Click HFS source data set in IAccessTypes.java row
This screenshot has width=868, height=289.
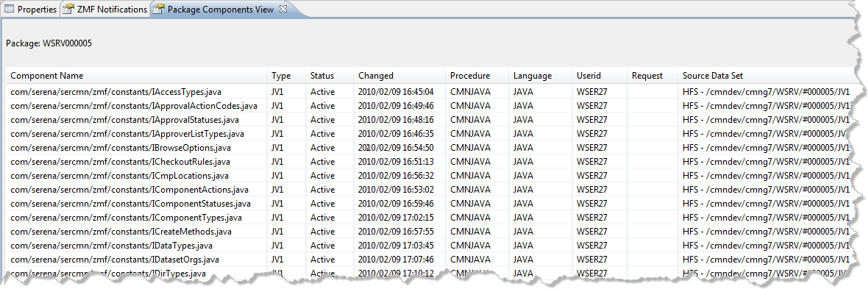[x=766, y=91]
